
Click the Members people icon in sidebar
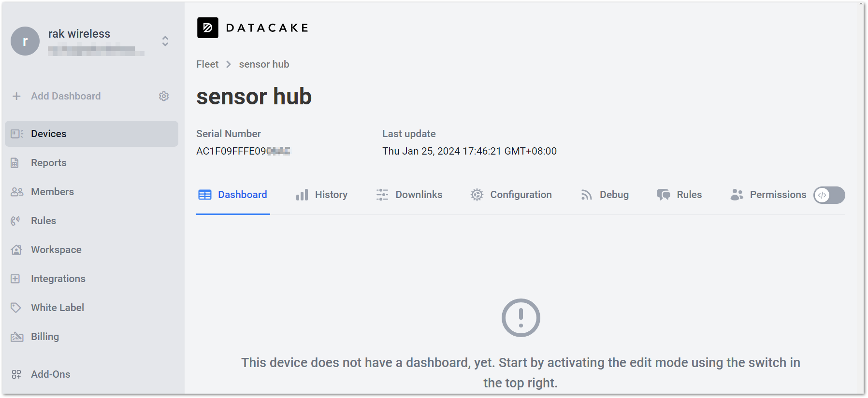(x=17, y=192)
